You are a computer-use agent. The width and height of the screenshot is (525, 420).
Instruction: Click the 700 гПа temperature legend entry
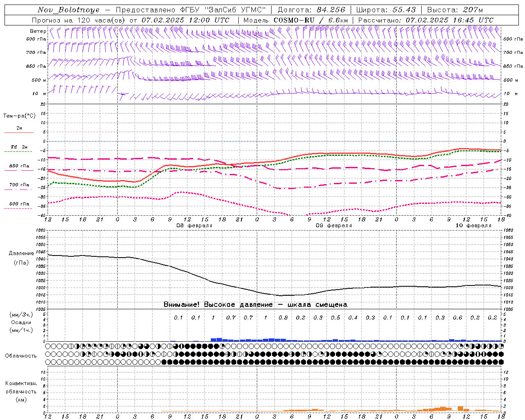19,185
